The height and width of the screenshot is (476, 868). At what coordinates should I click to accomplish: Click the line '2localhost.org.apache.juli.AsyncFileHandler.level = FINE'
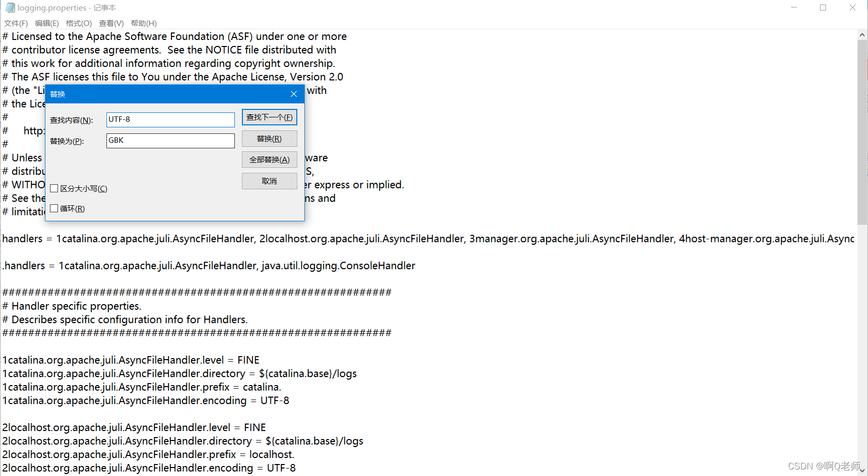point(134,428)
